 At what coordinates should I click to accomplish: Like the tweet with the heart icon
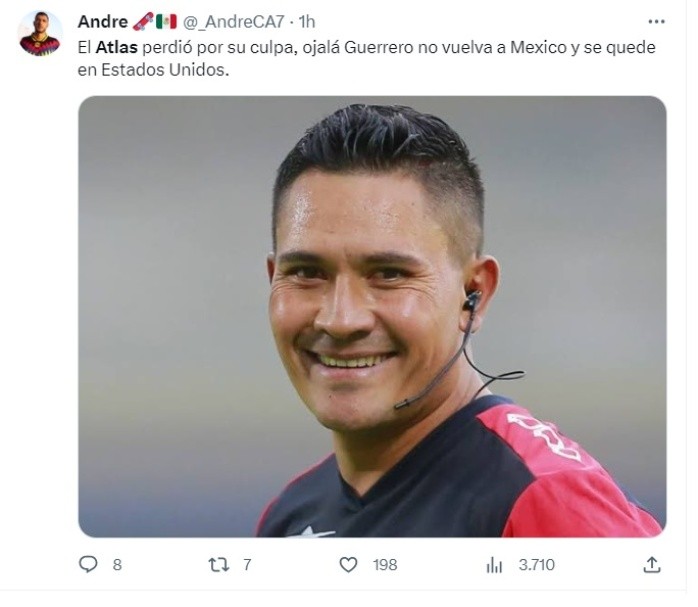(349, 565)
